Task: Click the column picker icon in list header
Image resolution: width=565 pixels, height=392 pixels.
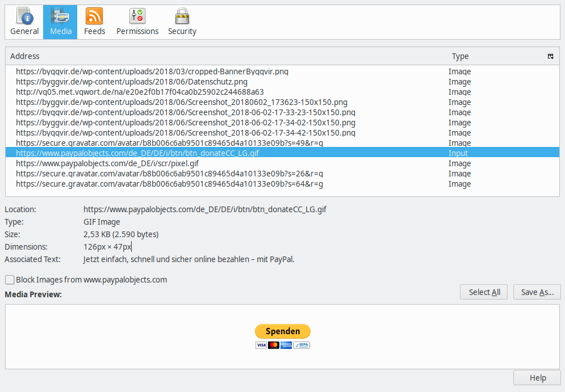Action: [x=550, y=56]
